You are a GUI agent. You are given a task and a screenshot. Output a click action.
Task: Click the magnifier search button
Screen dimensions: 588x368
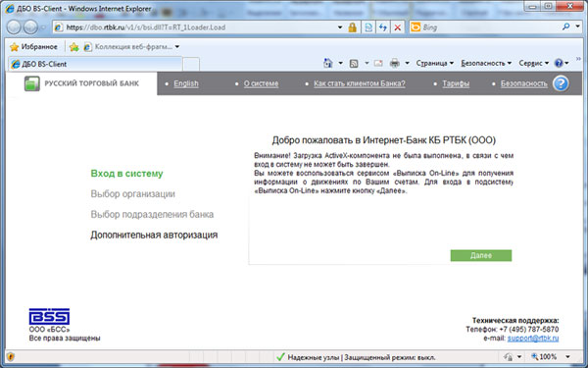(565, 26)
